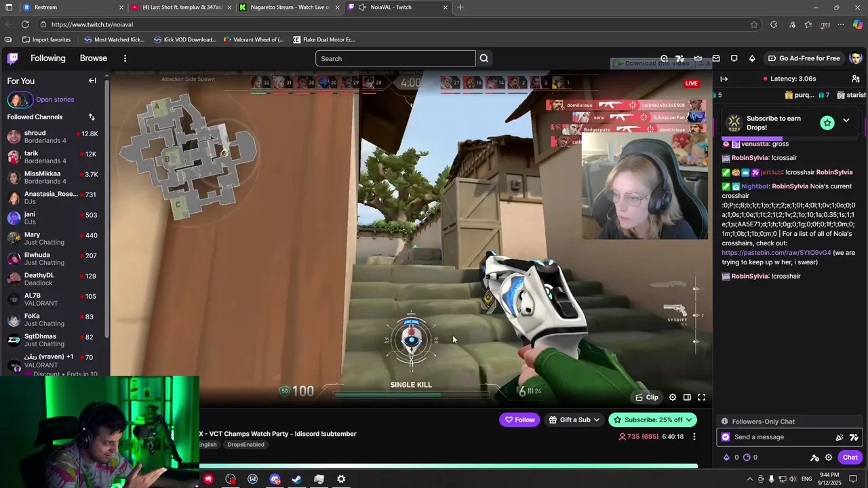Viewport: 868px width, 488px height.
Task: Open the Following tab
Action: [47, 58]
